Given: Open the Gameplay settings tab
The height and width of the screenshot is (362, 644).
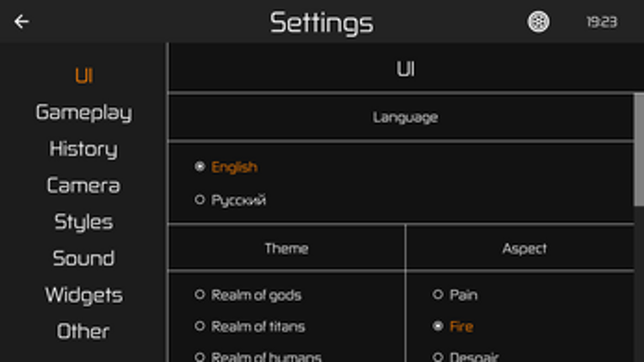Looking at the screenshot, I should [x=83, y=113].
